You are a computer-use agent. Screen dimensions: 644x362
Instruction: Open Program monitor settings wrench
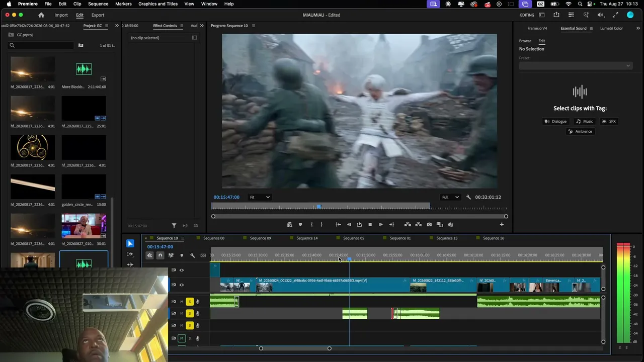point(468,197)
